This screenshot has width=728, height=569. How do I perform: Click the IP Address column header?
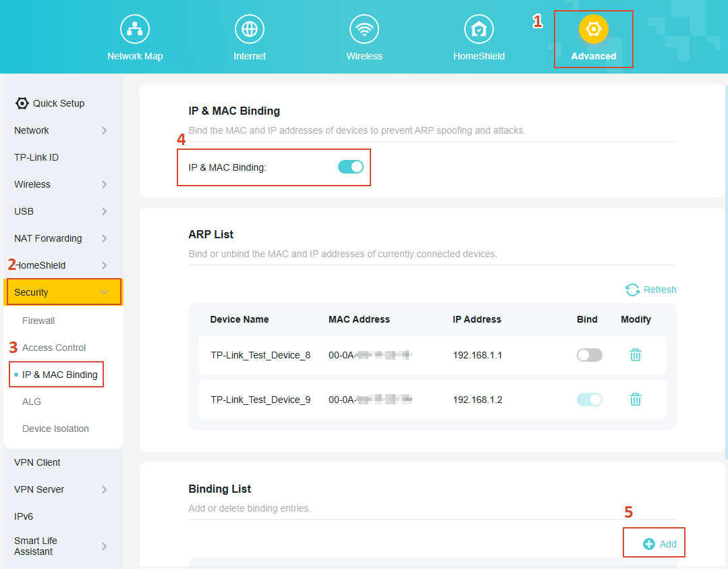click(477, 319)
